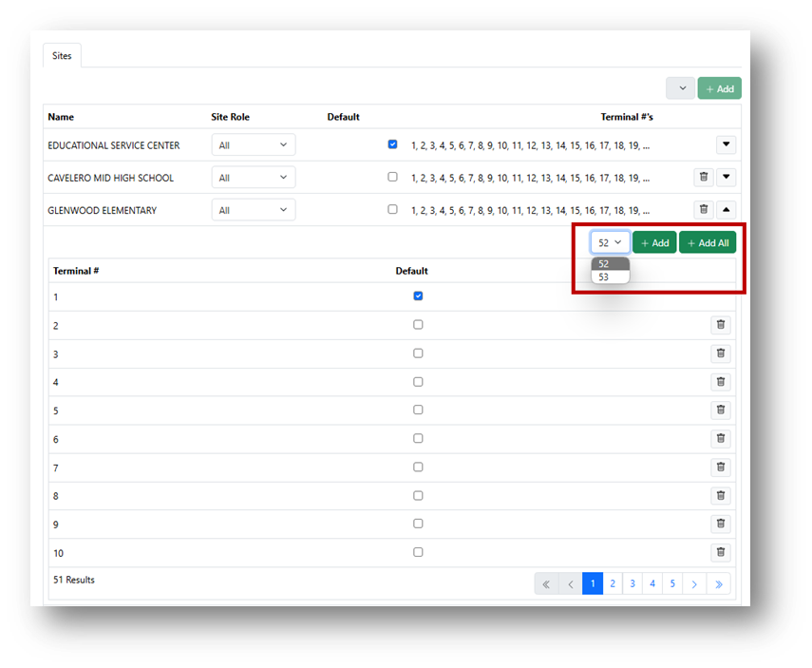Click the Name column header
812x668 pixels.
coord(61,117)
